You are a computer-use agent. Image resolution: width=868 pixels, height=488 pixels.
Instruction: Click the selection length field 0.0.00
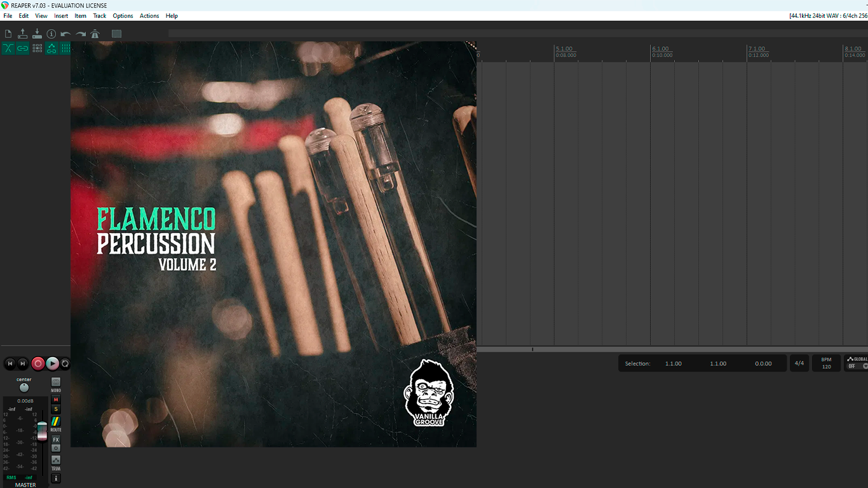[763, 363]
